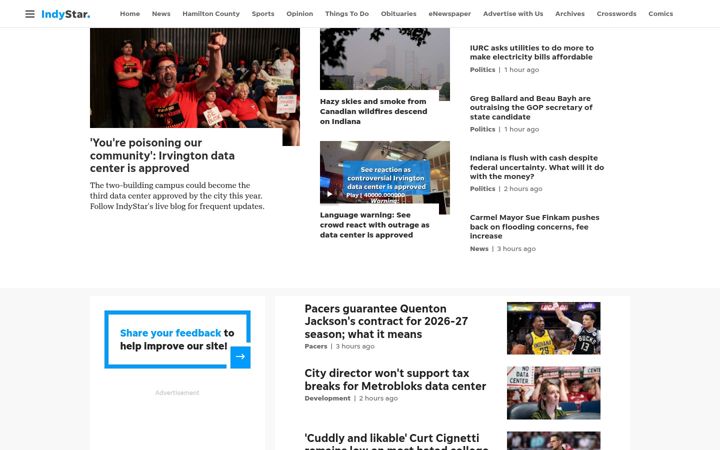Open Archives in the navigation
Viewport: 720px width, 450px height.
tap(570, 14)
